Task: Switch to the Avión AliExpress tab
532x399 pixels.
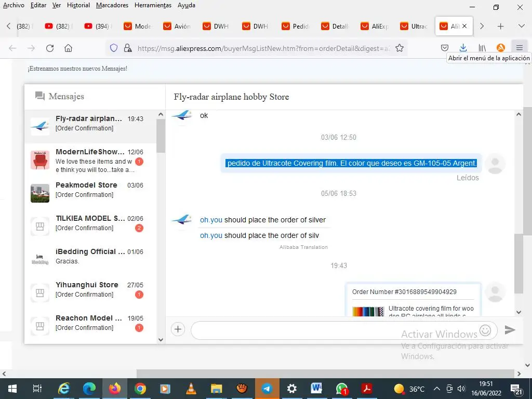Action: click(x=178, y=26)
